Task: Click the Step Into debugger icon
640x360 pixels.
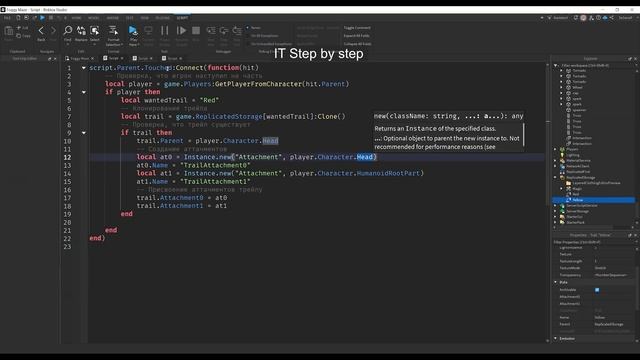Action: coord(211,31)
